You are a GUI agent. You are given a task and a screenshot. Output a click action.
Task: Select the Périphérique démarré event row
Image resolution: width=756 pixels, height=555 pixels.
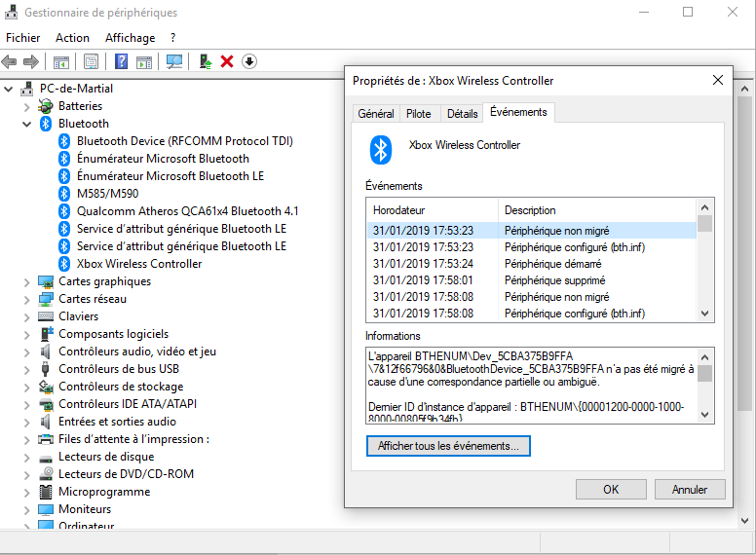tap(532, 264)
